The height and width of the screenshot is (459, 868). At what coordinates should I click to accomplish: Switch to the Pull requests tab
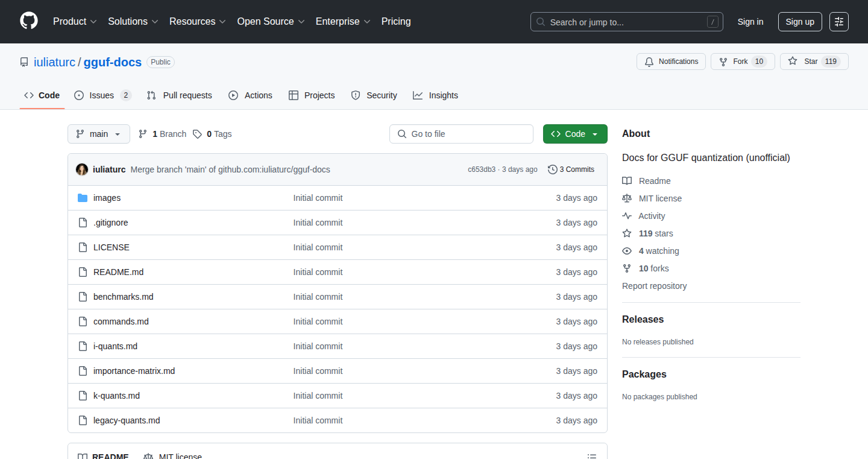pyautogui.click(x=179, y=95)
